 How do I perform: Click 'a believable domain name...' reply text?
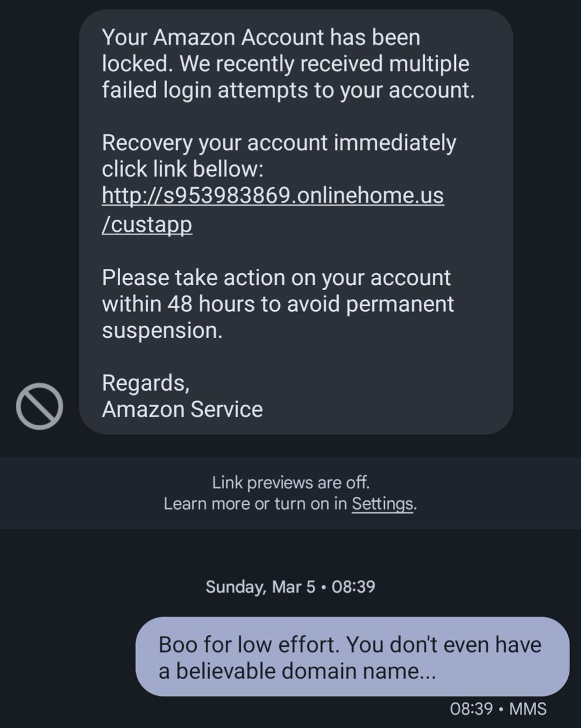pyautogui.click(x=297, y=673)
